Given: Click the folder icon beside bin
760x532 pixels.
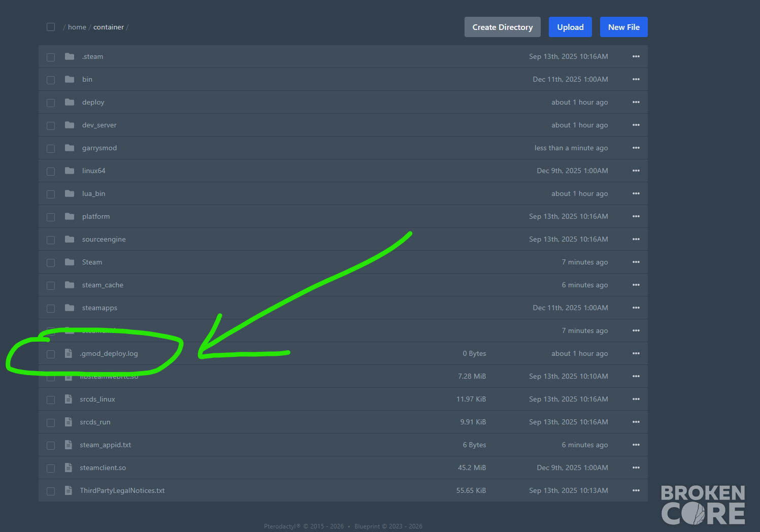Looking at the screenshot, I should [70, 79].
